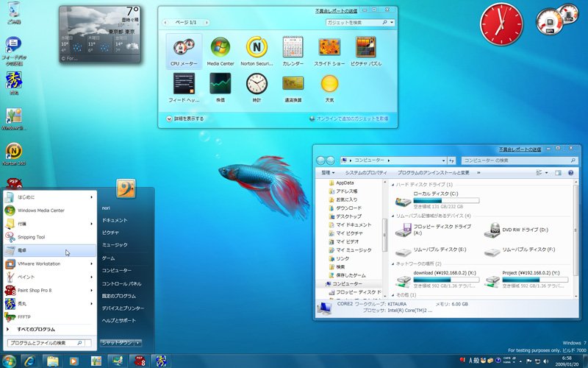The image size is (588, 368).
Task: Select ローカル ディスク (C:) drive
Action: click(x=437, y=200)
